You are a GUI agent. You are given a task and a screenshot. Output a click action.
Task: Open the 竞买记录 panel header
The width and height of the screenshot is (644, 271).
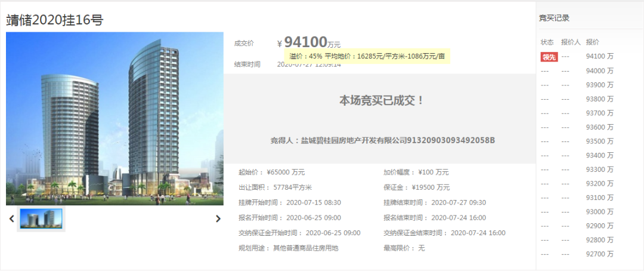pyautogui.click(x=554, y=18)
